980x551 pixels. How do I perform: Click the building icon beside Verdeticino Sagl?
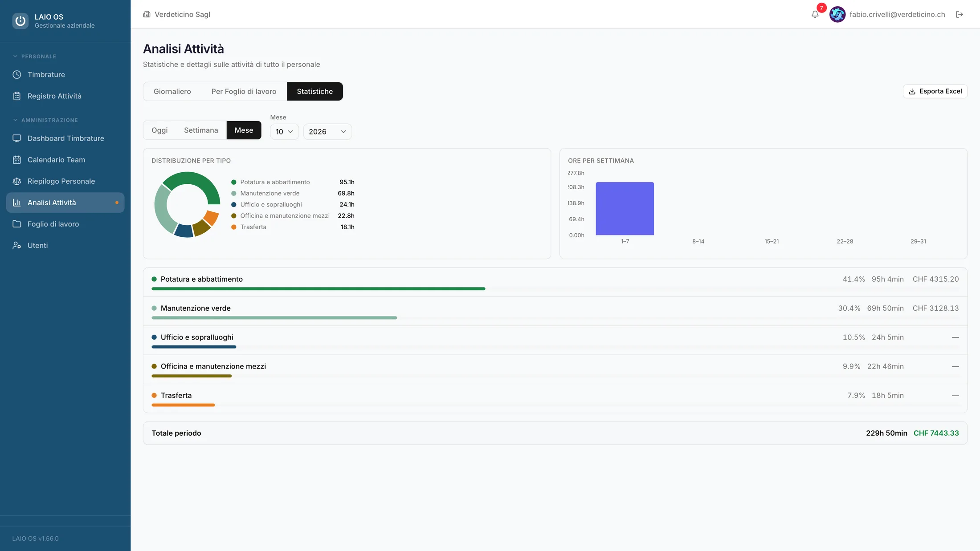pos(147,14)
